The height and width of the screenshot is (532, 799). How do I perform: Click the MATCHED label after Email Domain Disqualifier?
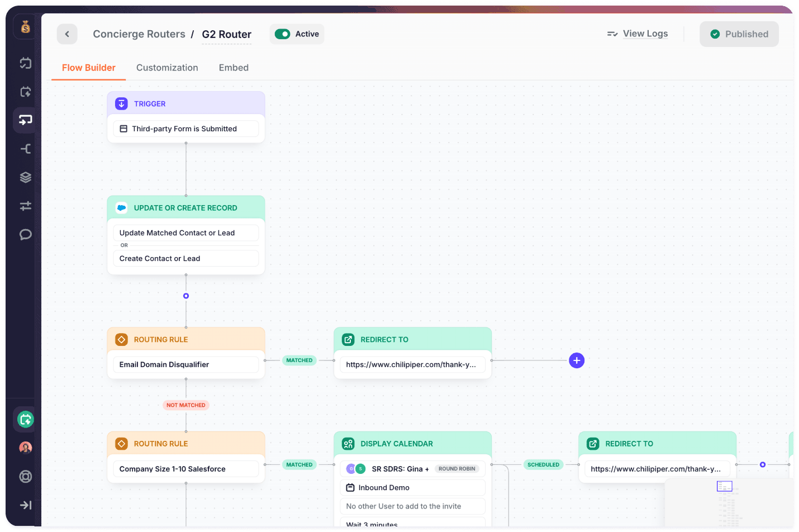299,360
